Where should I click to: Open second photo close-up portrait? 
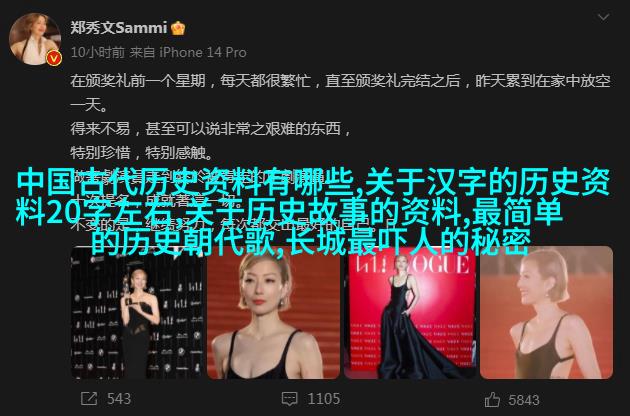273,313
